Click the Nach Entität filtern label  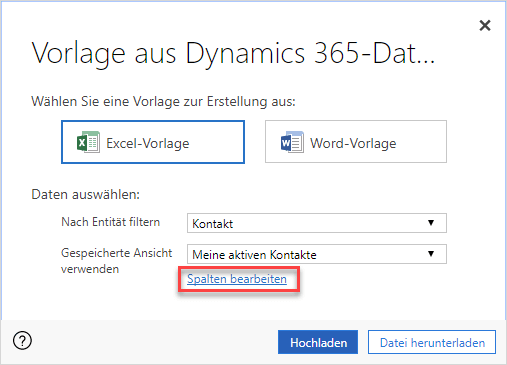[111, 222]
